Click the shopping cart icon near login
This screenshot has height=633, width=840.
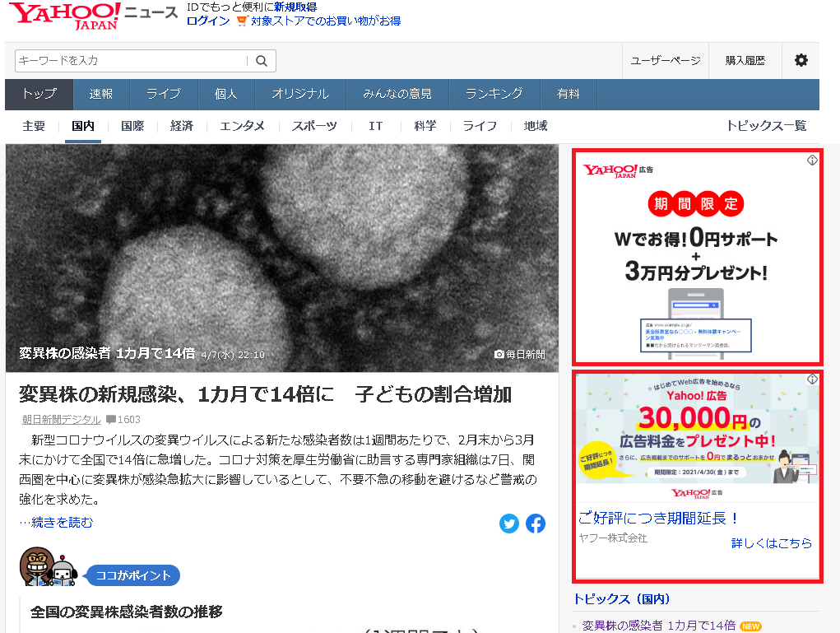(x=242, y=21)
